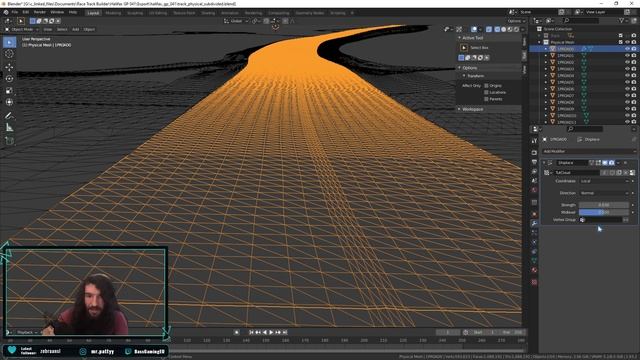
Task: Hide the Physical Mesh collection in viewport
Action: pos(627,42)
